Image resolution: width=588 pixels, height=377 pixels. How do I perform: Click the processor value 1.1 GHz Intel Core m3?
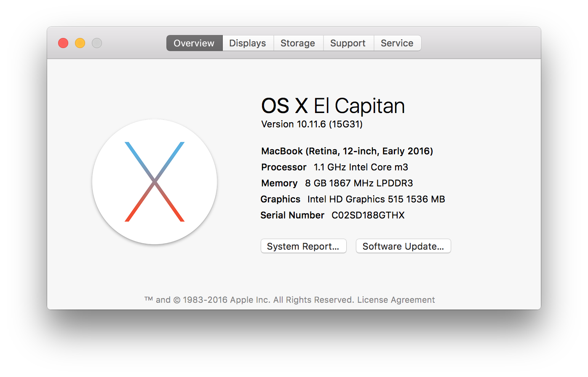tap(361, 167)
